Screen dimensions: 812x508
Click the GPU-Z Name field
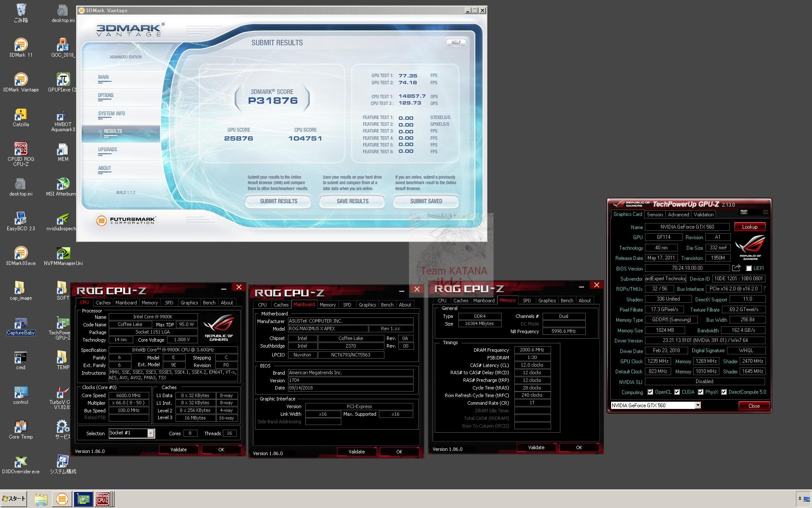687,227
